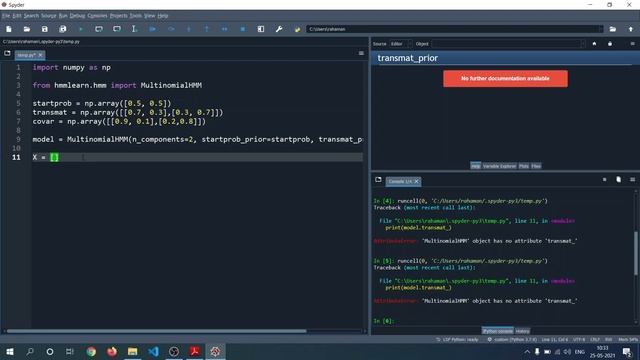Step into the function in the debugger
The width and height of the screenshot is (640, 360).
189,29
